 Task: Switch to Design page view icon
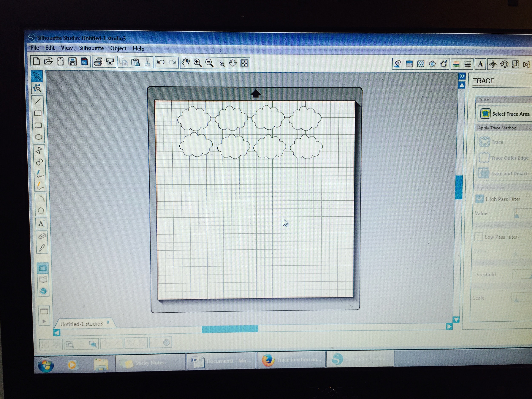click(43, 268)
